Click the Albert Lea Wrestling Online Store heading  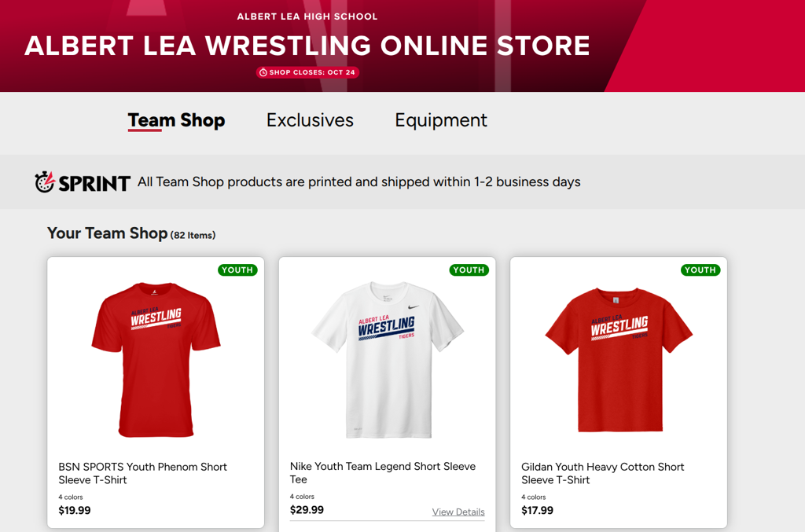[x=307, y=46]
